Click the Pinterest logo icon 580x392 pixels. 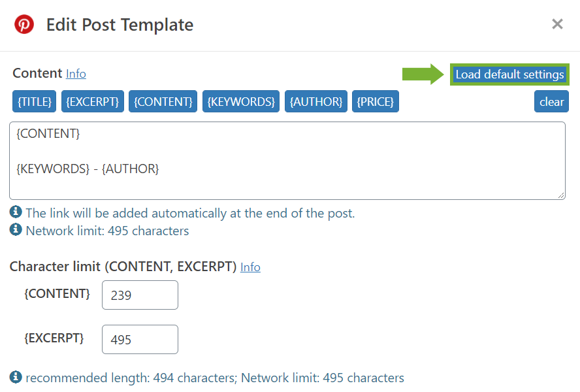click(24, 24)
